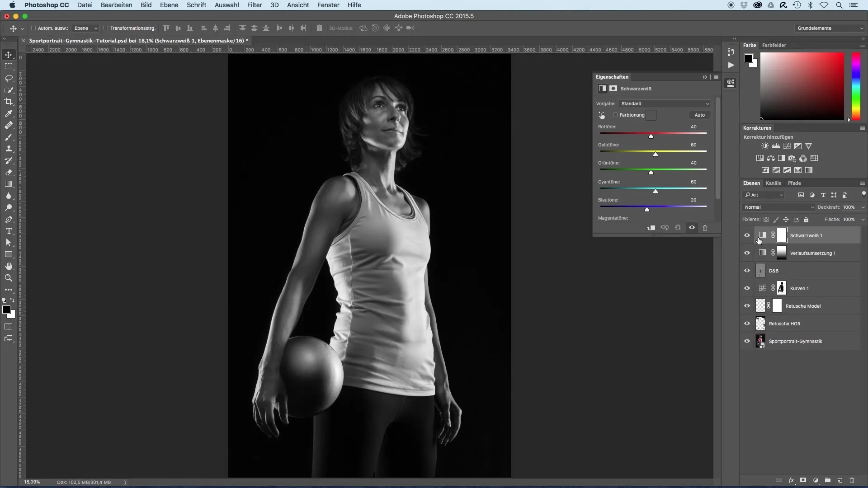This screenshot has width=868, height=488.
Task: Select the Brush tool
Action: (x=9, y=137)
